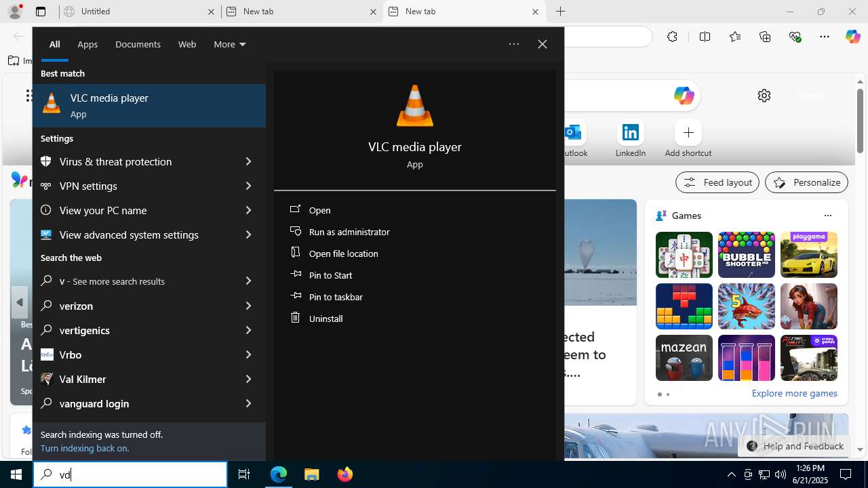Viewport: 868px width, 488px height.
Task: Open Microsoft Edge from taskbar
Action: (x=279, y=474)
